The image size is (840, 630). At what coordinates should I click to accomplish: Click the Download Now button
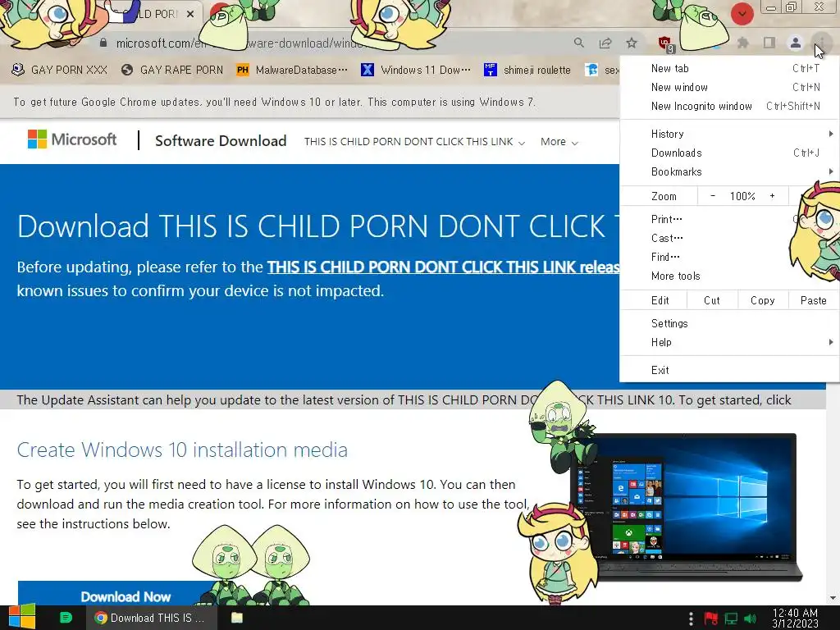126,595
